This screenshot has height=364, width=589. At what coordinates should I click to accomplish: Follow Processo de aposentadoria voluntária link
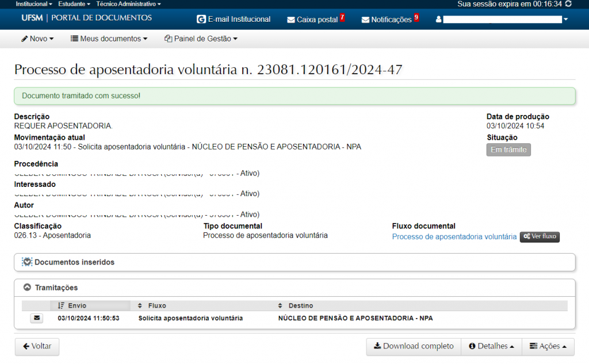click(454, 237)
